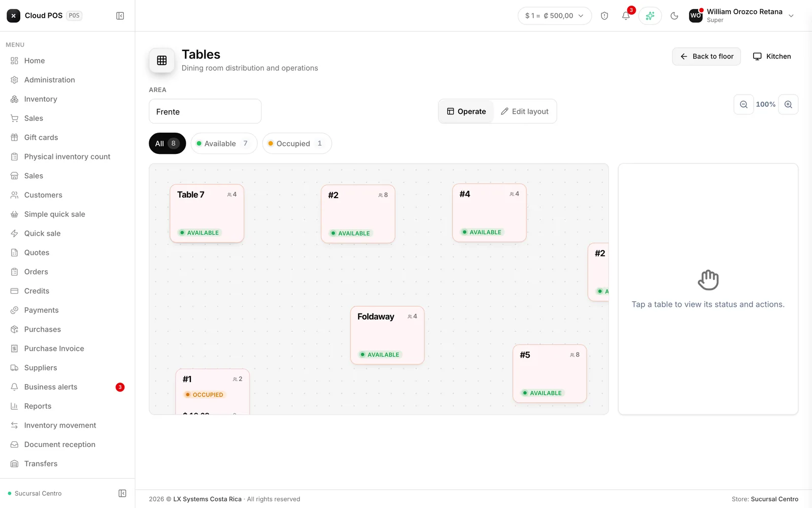Select the #4 table card
The width and height of the screenshot is (812, 508).
point(489,213)
